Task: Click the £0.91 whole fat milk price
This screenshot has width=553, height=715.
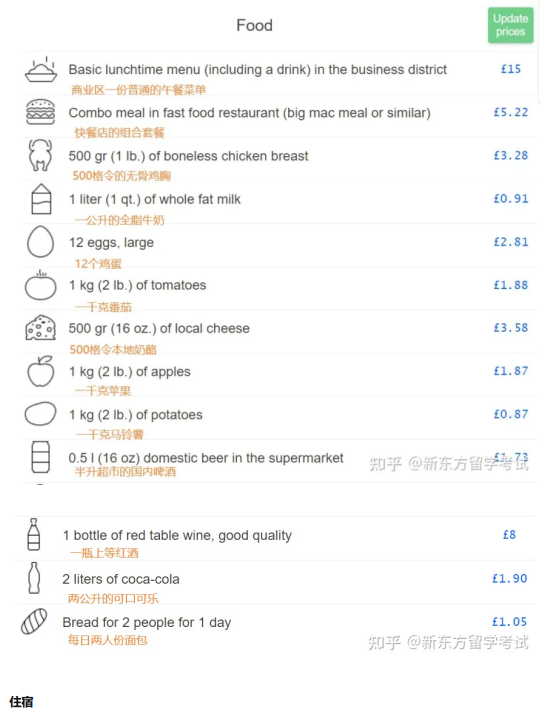Action: click(511, 199)
